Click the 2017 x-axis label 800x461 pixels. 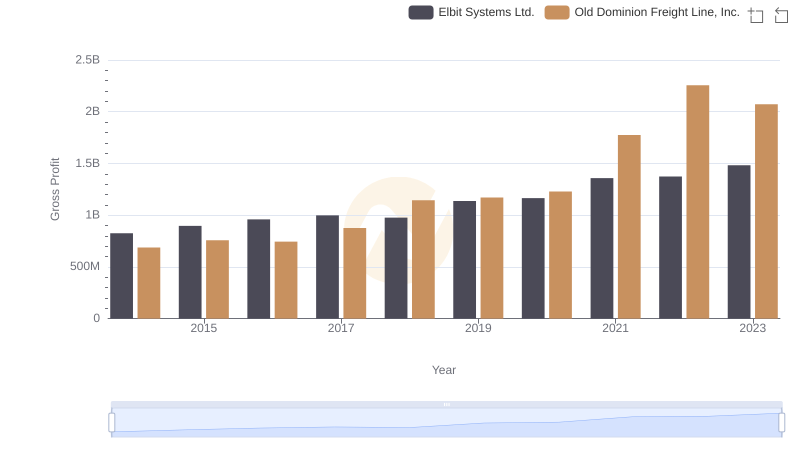pyautogui.click(x=341, y=328)
